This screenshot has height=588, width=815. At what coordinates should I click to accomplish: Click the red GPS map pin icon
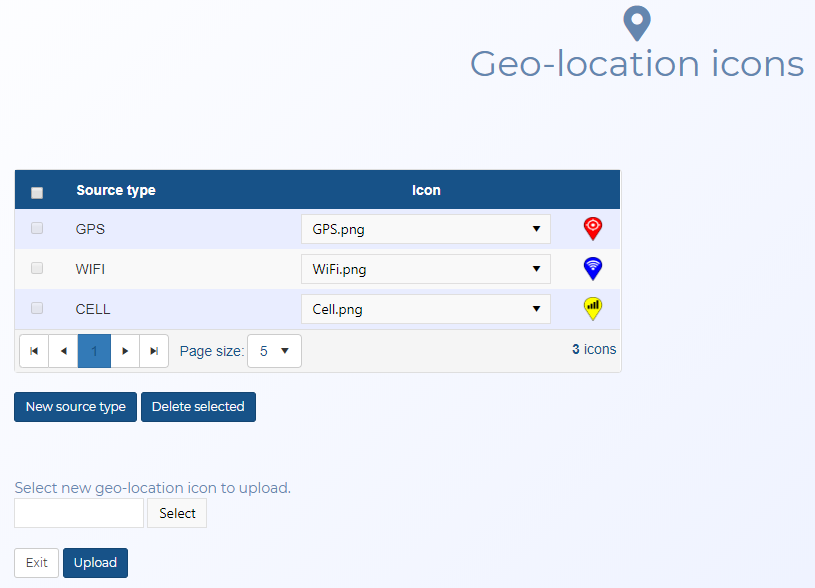click(593, 229)
